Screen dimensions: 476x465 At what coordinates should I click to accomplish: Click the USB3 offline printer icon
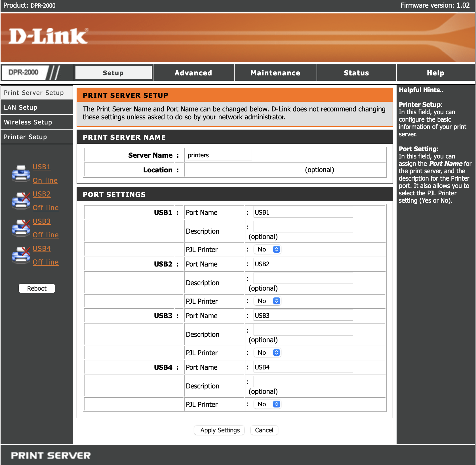21,228
